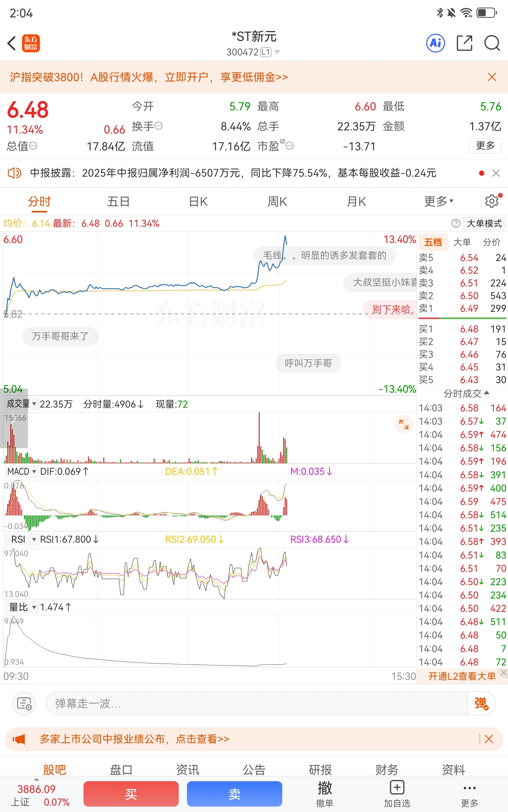Click 买5 price 6.43 row

tap(462, 380)
